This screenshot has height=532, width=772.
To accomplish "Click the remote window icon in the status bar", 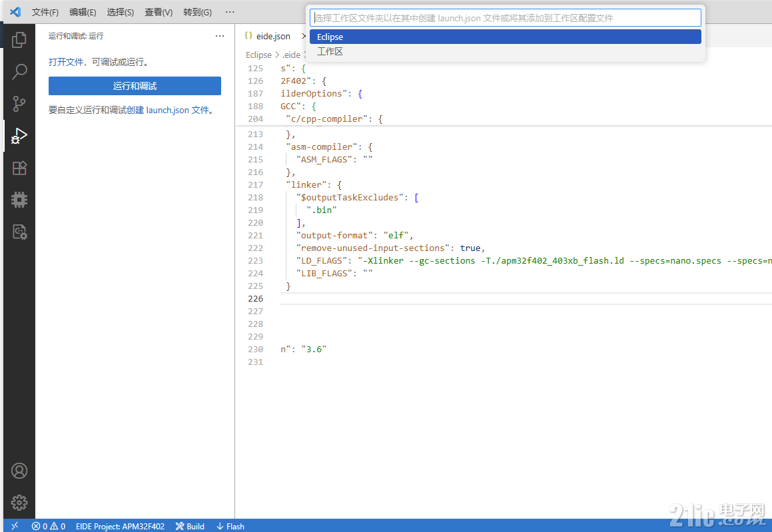I will click(x=15, y=526).
